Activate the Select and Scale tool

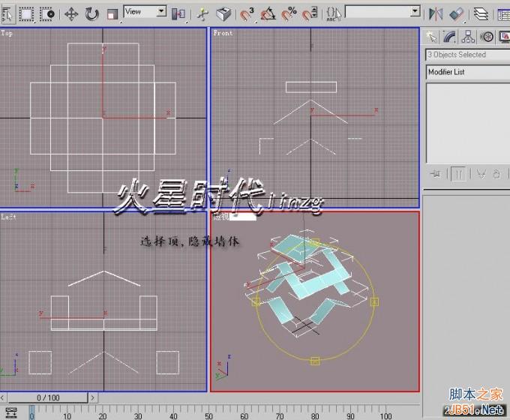pyautogui.click(x=112, y=15)
